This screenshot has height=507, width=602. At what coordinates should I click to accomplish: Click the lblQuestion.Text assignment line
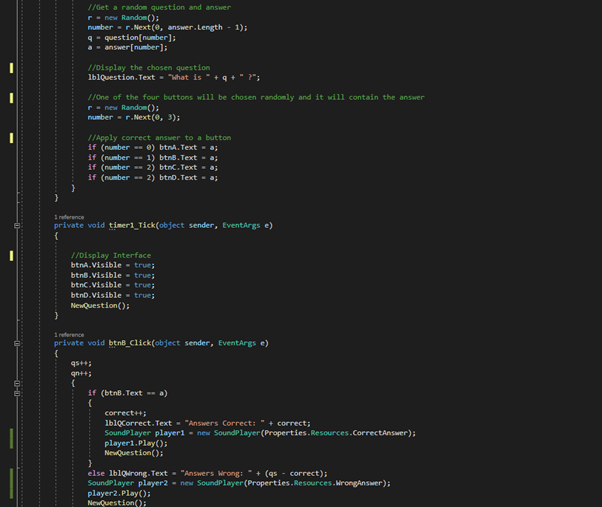(x=174, y=78)
